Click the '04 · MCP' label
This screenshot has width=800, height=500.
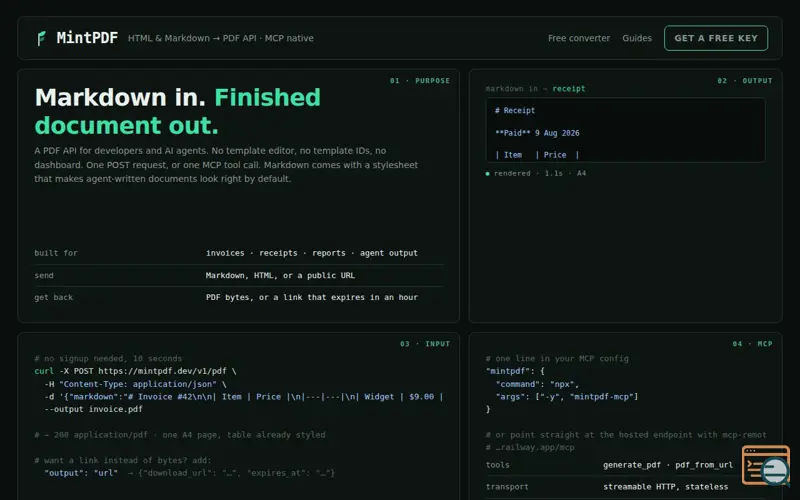(753, 344)
